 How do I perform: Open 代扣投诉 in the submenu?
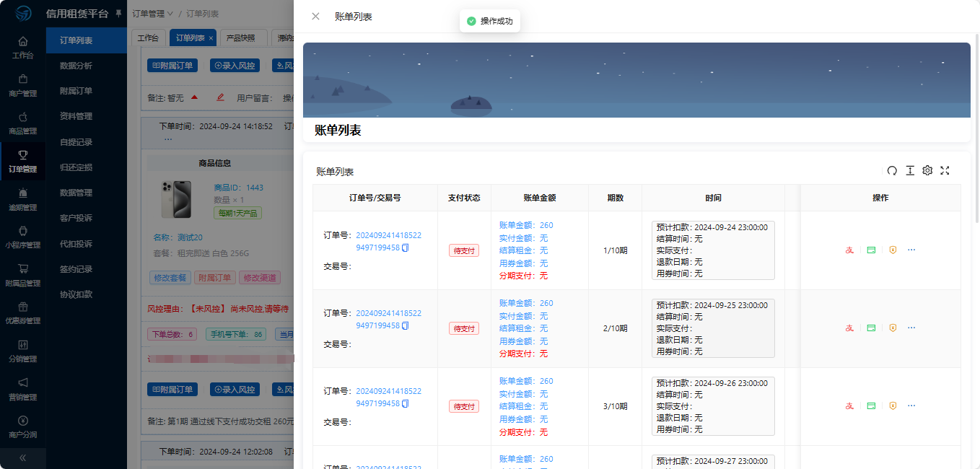pyautogui.click(x=87, y=244)
